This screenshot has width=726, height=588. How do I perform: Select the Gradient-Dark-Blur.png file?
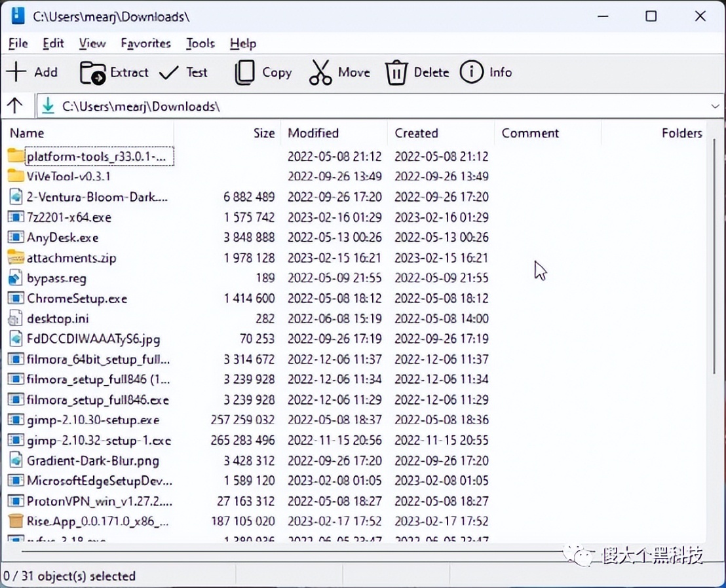[x=92, y=461]
